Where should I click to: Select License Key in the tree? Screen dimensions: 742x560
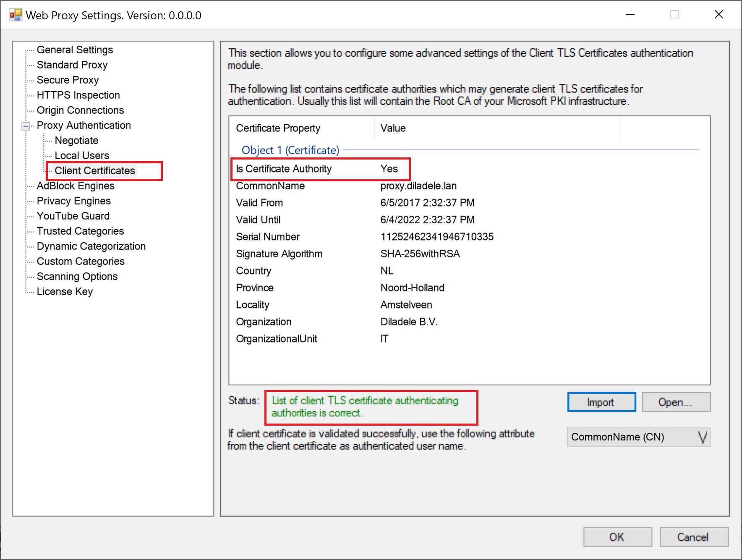(65, 292)
